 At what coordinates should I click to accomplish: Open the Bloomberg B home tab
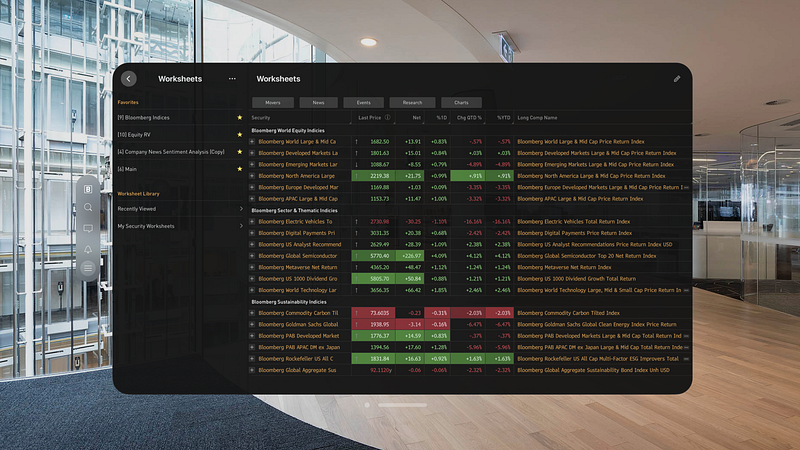(x=88, y=189)
